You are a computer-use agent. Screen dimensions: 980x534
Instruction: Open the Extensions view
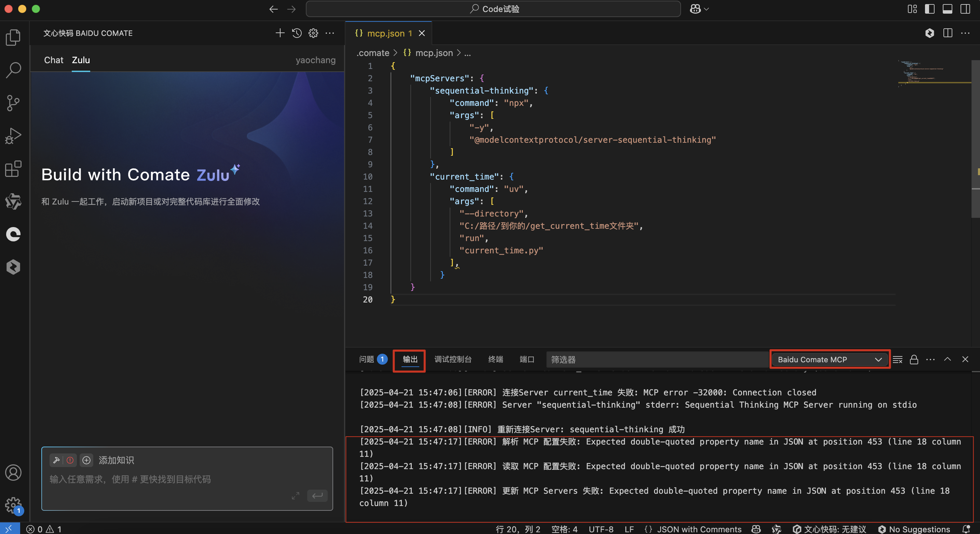pyautogui.click(x=14, y=169)
